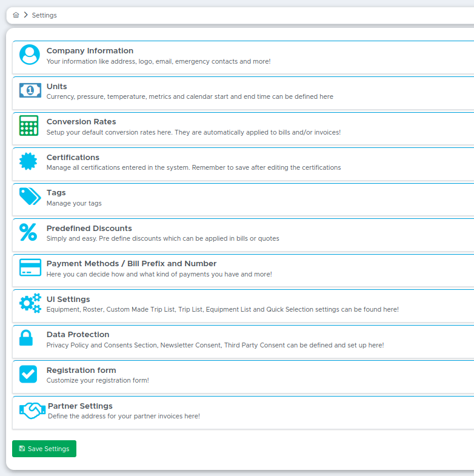This screenshot has height=476, width=474.
Task: Click the Registration form checkmark icon
Action: 28,374
